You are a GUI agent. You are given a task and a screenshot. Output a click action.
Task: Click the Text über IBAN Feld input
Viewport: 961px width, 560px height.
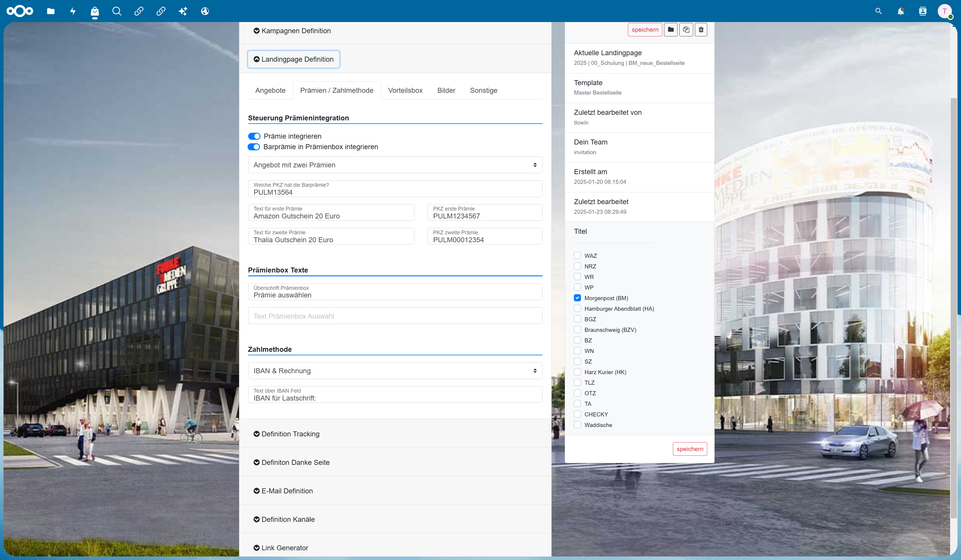point(395,395)
